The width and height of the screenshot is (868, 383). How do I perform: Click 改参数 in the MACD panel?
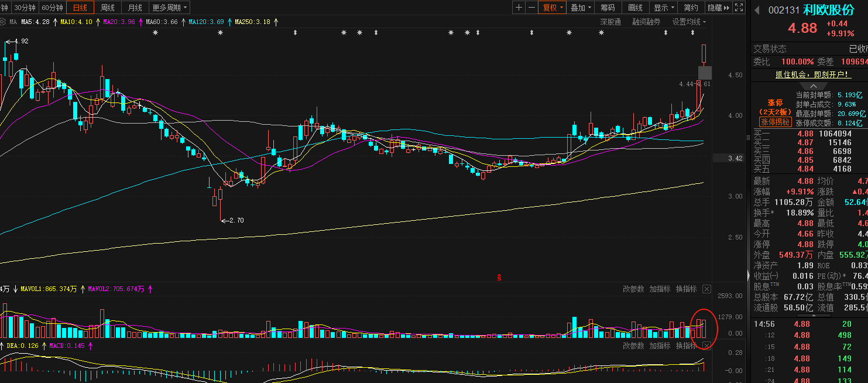633,346
